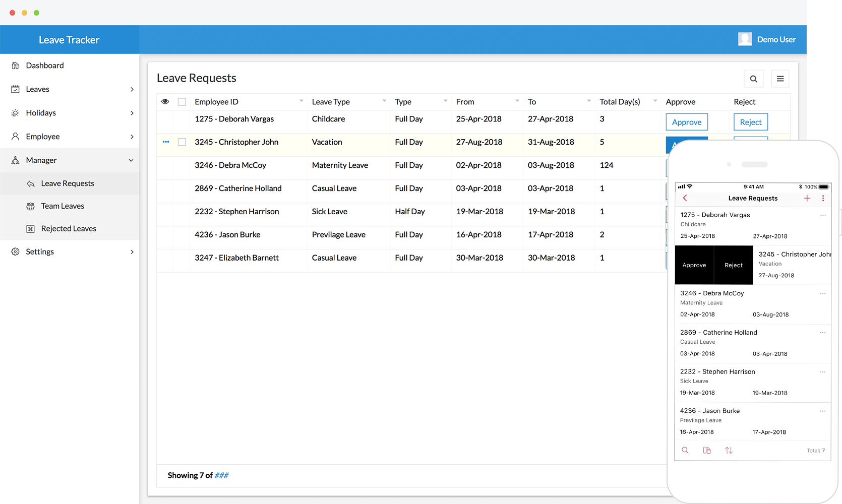Tap Approve on the phone swipe action
Screen dimensions: 842x504
point(694,265)
